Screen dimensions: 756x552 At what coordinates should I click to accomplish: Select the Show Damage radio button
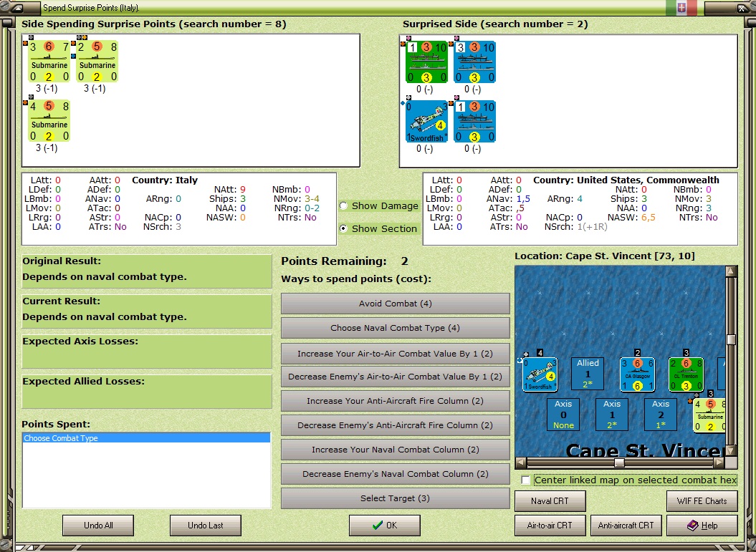(x=343, y=205)
